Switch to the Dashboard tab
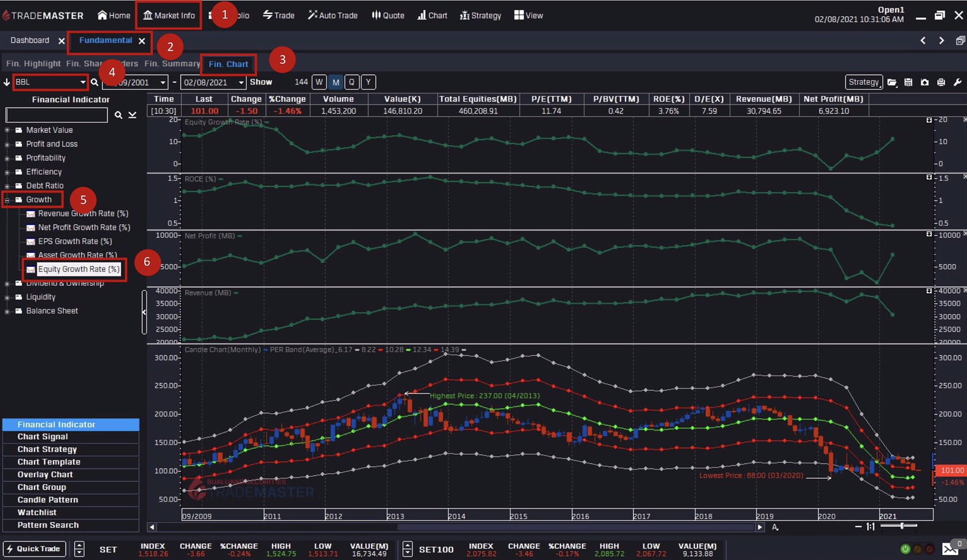Viewport: 967px width, 560px height. [x=30, y=40]
